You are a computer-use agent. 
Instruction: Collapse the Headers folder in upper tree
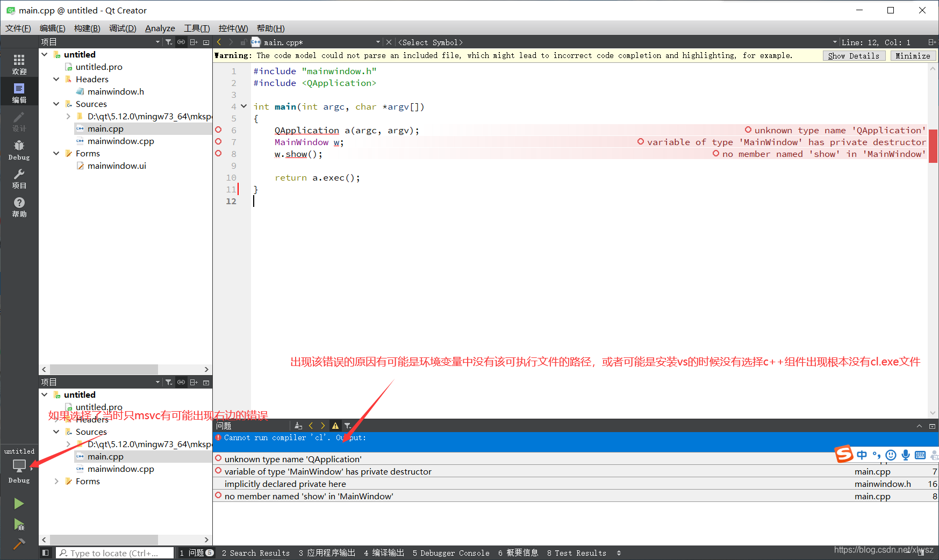[x=56, y=79]
